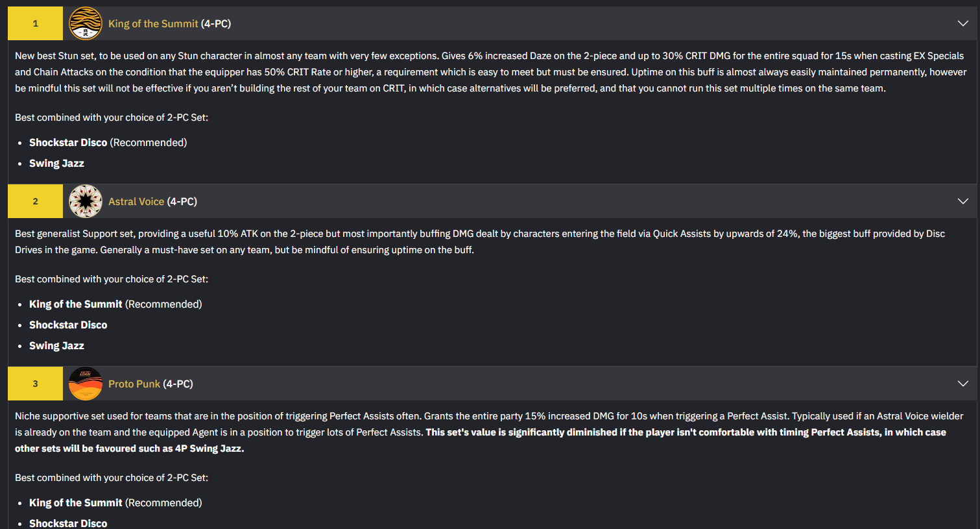The height and width of the screenshot is (529, 980).
Task: Click the Proto Punk disc icon
Action: point(86,384)
